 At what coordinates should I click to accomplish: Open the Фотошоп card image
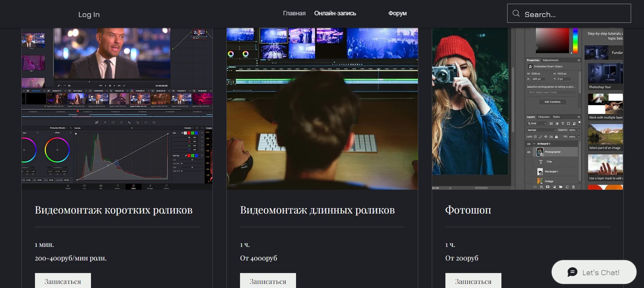point(528,109)
